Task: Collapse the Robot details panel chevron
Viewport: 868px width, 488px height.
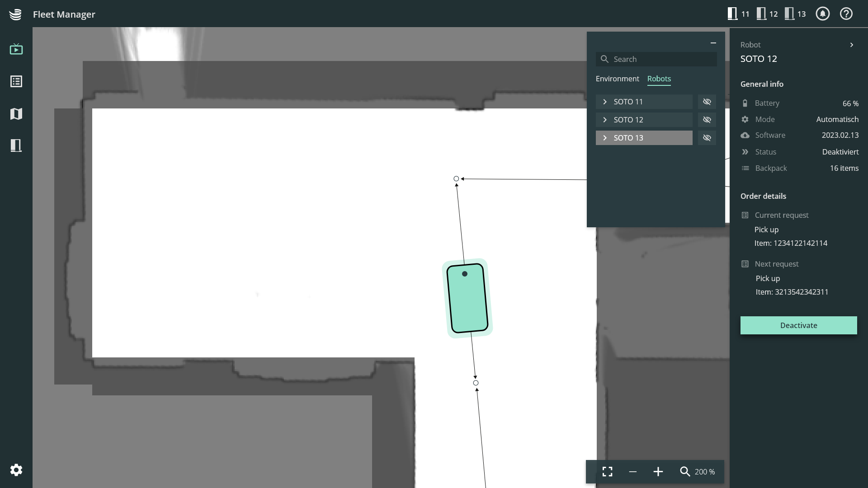Action: click(x=851, y=45)
